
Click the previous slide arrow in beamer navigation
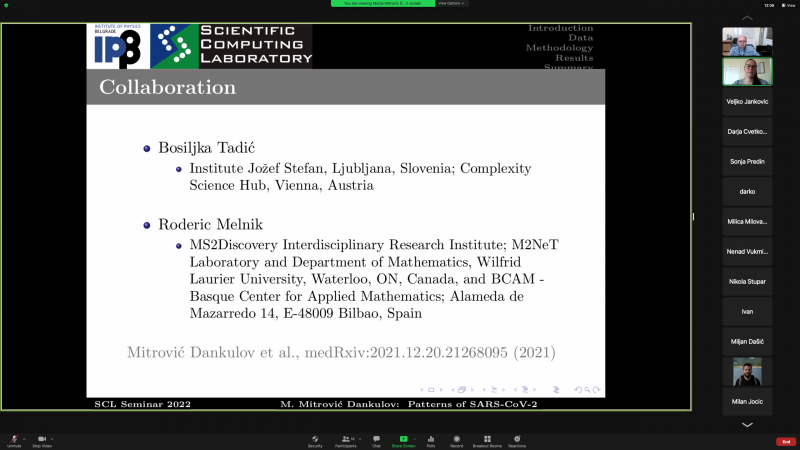coord(421,390)
